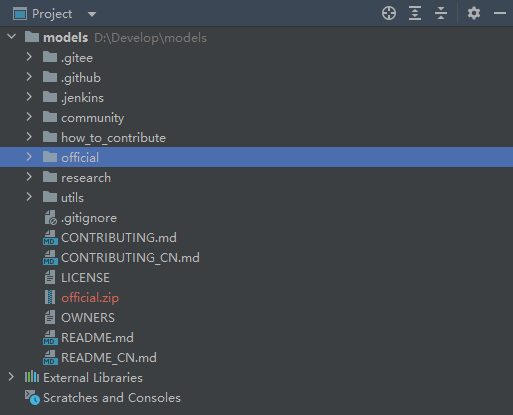Image resolution: width=513 pixels, height=415 pixels.
Task: Open the Project view dropdown arrow
Action: coord(92,14)
